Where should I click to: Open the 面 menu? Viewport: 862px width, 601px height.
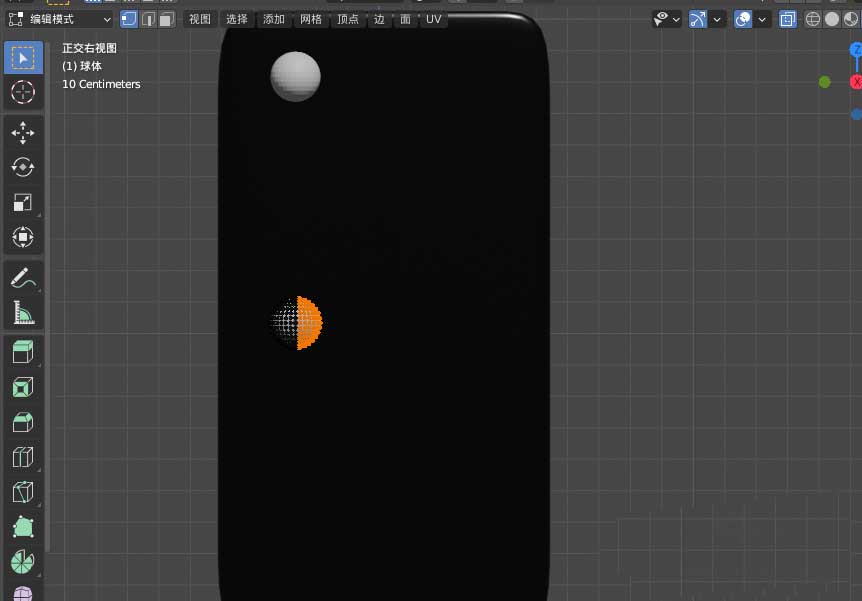click(x=405, y=19)
